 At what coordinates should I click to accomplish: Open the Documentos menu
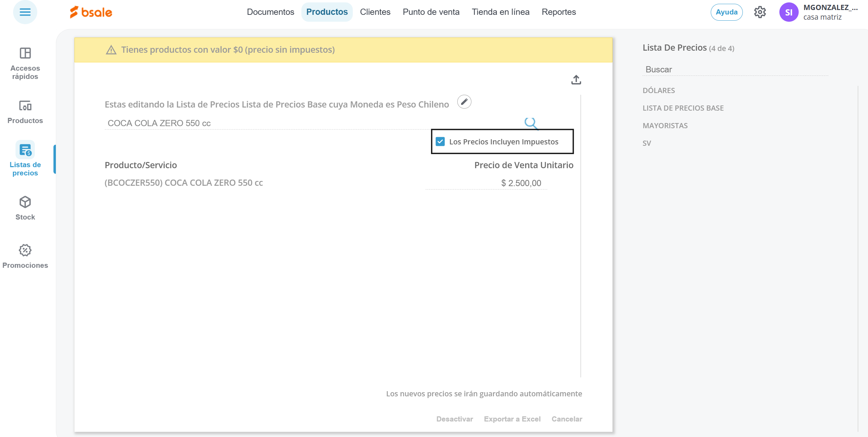(270, 12)
